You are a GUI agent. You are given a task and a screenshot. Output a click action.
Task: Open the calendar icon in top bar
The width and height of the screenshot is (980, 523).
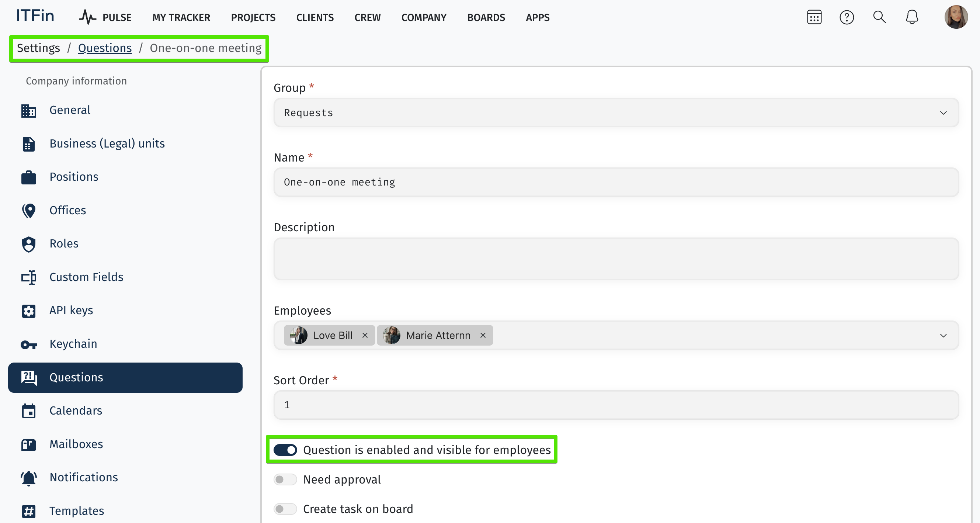814,17
